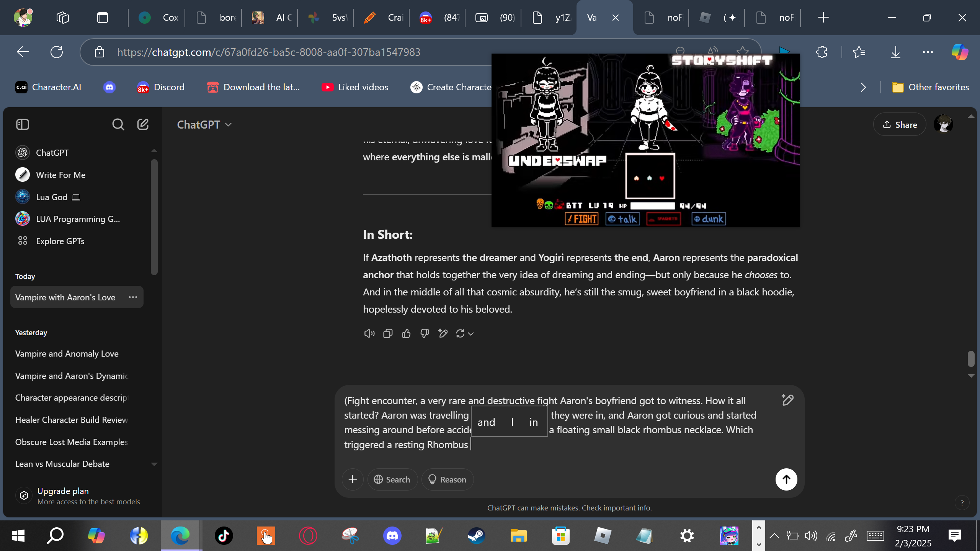
Task: Open Write For Me GPT
Action: click(x=77, y=175)
